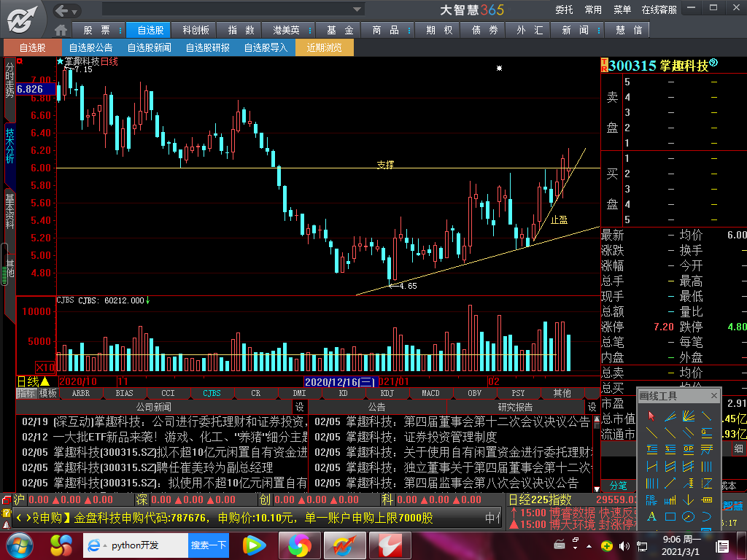Viewport: 747px width, 560px height.
Task: Close the 画线工具 panel
Action: pos(713,396)
